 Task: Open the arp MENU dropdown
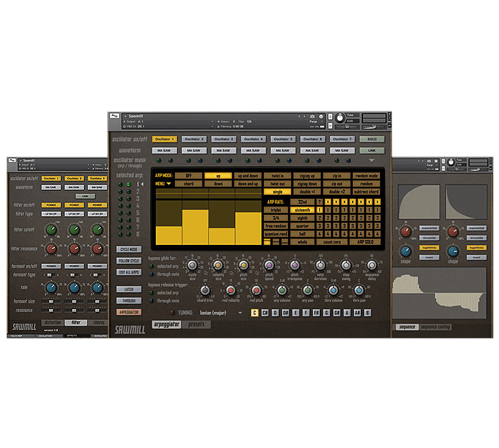(163, 184)
